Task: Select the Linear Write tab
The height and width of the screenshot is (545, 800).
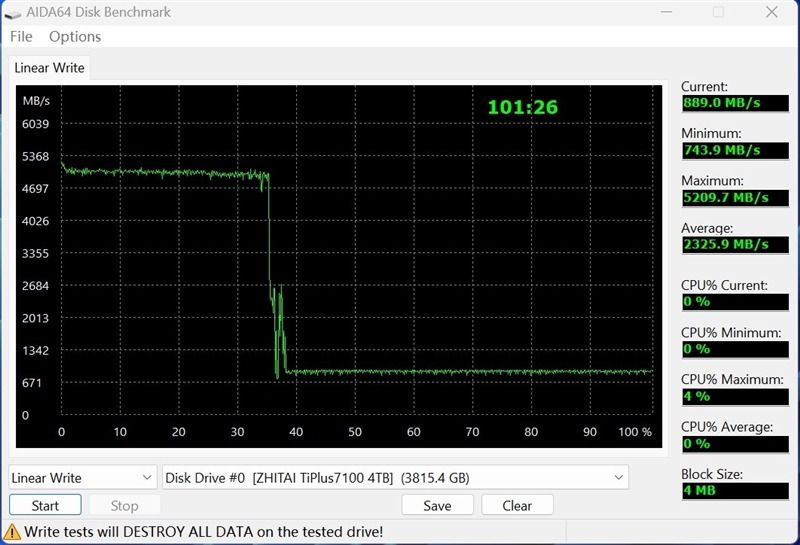Action: (49, 68)
